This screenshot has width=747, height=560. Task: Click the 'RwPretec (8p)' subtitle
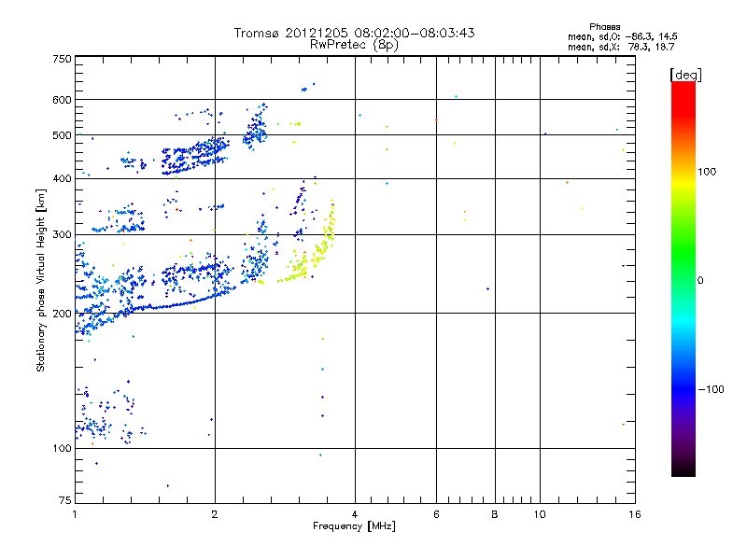(x=354, y=45)
